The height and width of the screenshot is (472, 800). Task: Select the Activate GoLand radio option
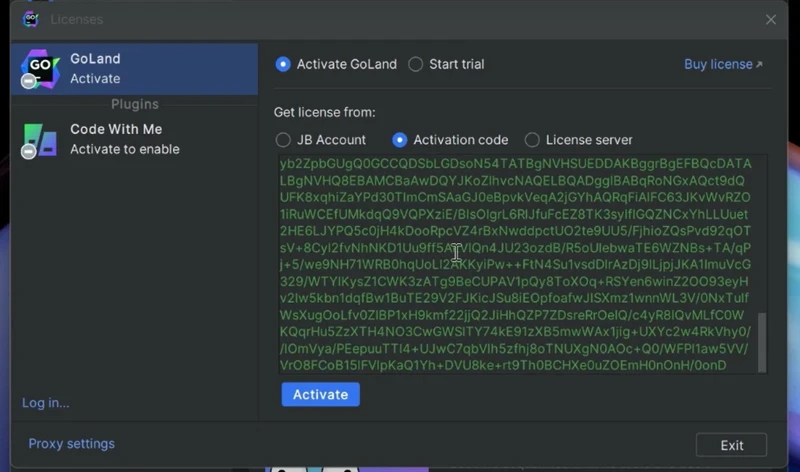tap(283, 64)
